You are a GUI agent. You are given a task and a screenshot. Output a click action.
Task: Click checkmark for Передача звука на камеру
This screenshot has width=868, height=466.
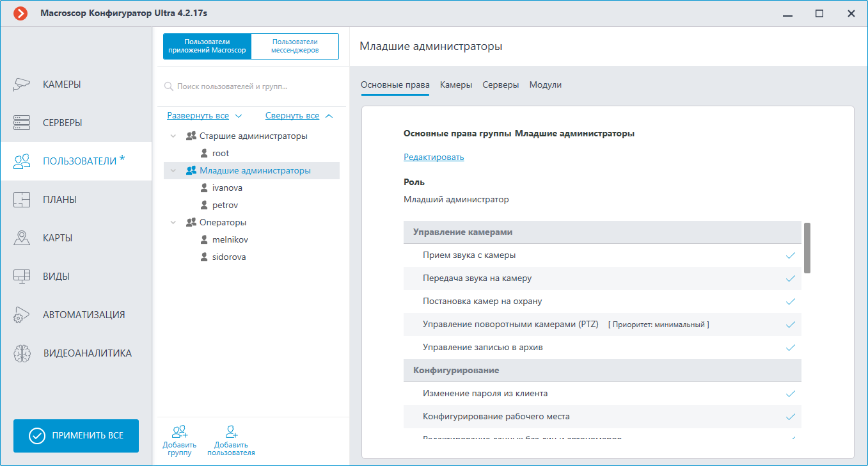(791, 278)
